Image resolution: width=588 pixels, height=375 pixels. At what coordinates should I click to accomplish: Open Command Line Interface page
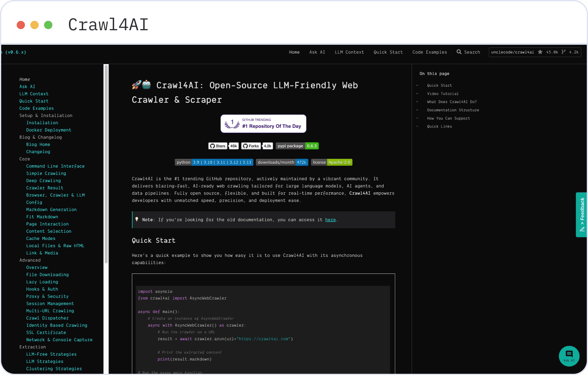pyautogui.click(x=56, y=166)
